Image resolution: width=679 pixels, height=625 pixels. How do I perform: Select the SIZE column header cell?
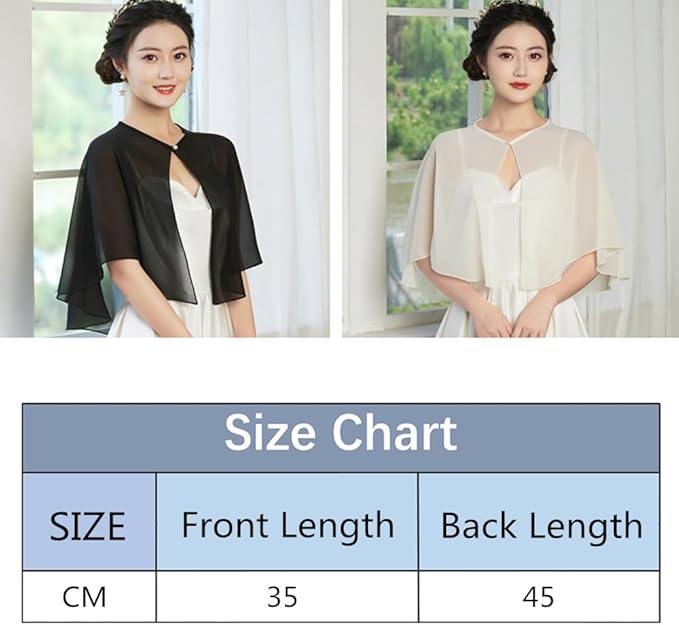click(x=89, y=521)
